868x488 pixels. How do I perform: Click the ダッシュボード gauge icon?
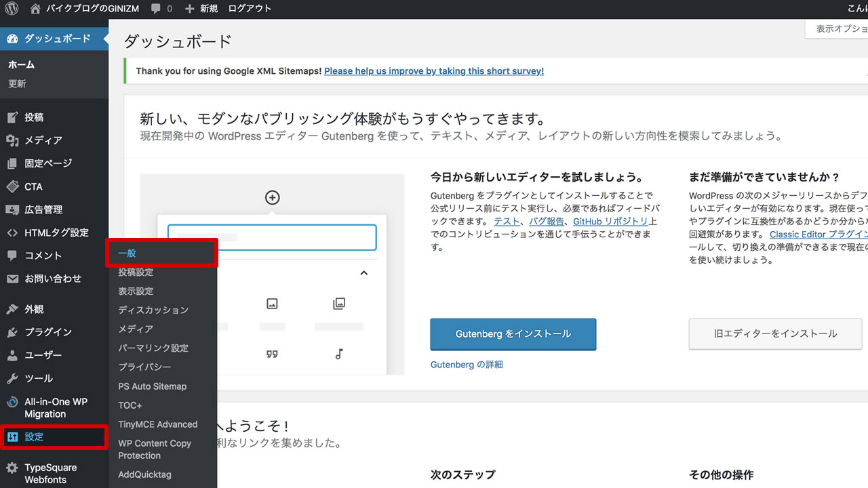pyautogui.click(x=12, y=39)
